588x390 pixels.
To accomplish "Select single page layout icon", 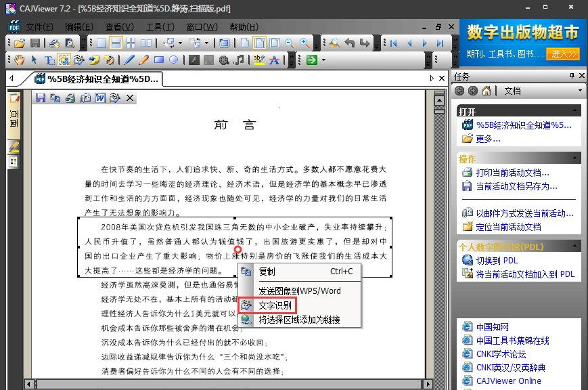I will click(x=101, y=43).
